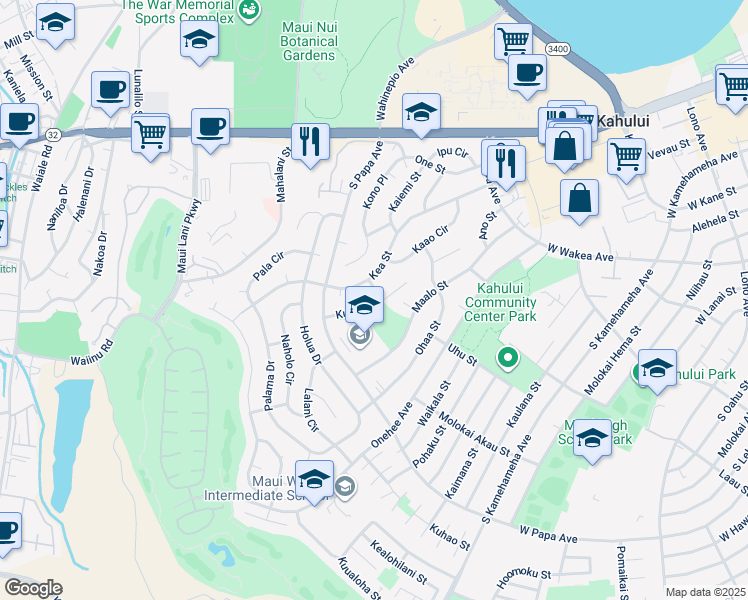This screenshot has width=748, height=600.
Task: Click the route 3400 highway shield
Action: (558, 49)
